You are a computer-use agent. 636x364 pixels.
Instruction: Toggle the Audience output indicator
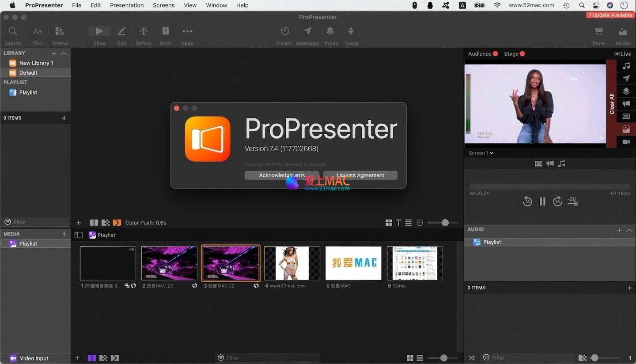tap(495, 54)
